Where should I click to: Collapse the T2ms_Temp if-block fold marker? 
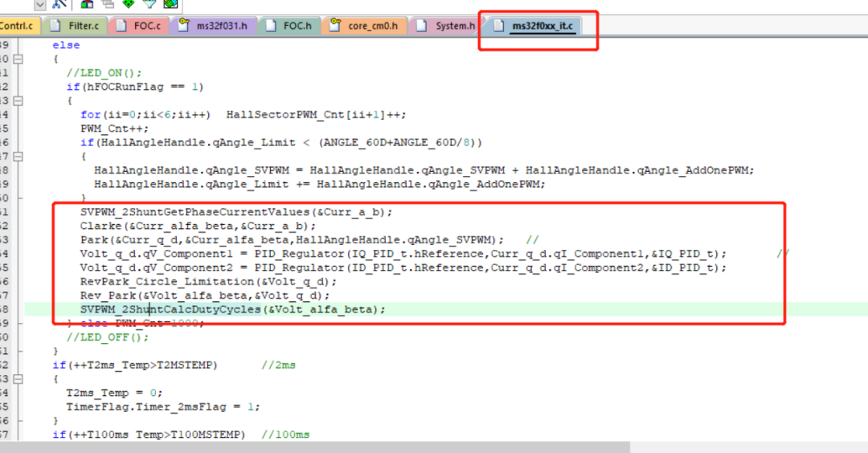18,379
